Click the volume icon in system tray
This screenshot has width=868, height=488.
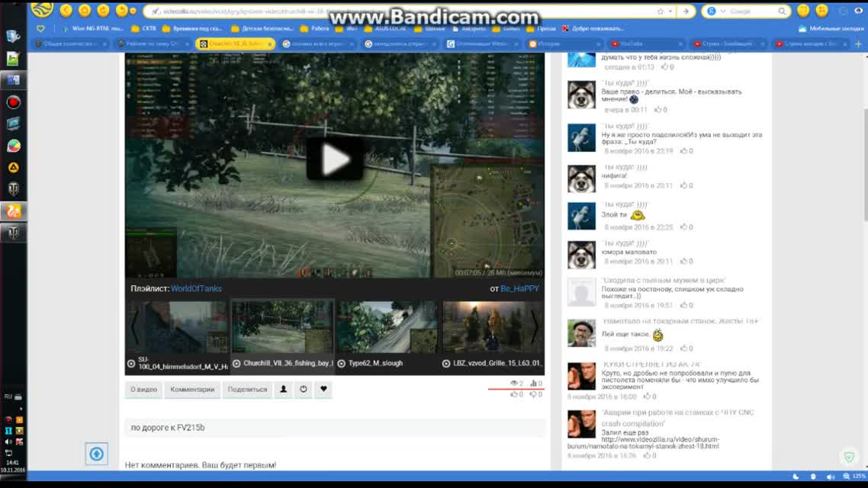point(8,442)
